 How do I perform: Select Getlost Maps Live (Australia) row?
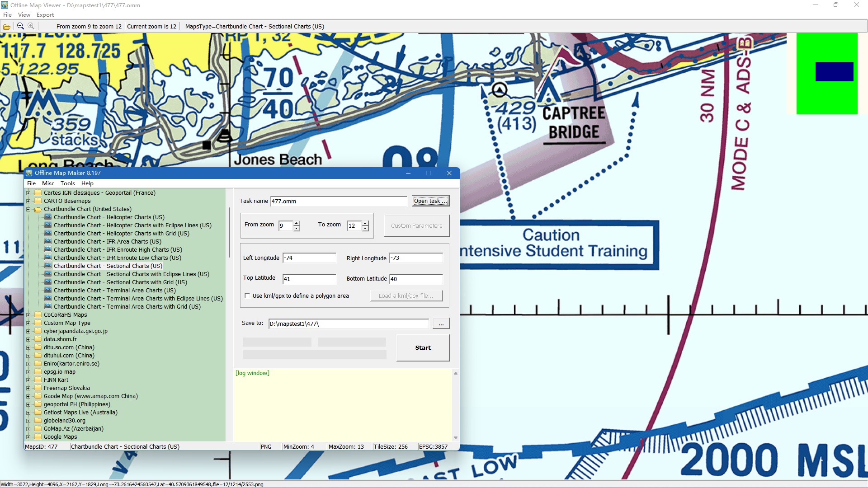click(x=80, y=413)
